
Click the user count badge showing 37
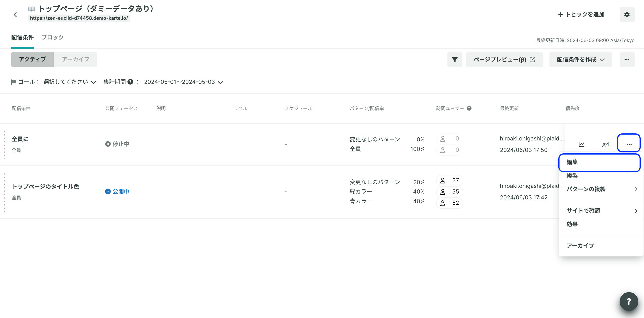click(449, 180)
